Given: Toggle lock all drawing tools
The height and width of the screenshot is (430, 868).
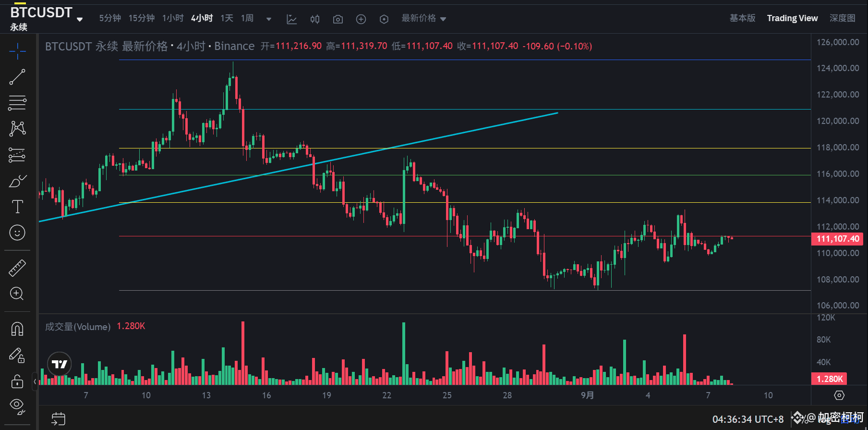Looking at the screenshot, I should [17, 381].
